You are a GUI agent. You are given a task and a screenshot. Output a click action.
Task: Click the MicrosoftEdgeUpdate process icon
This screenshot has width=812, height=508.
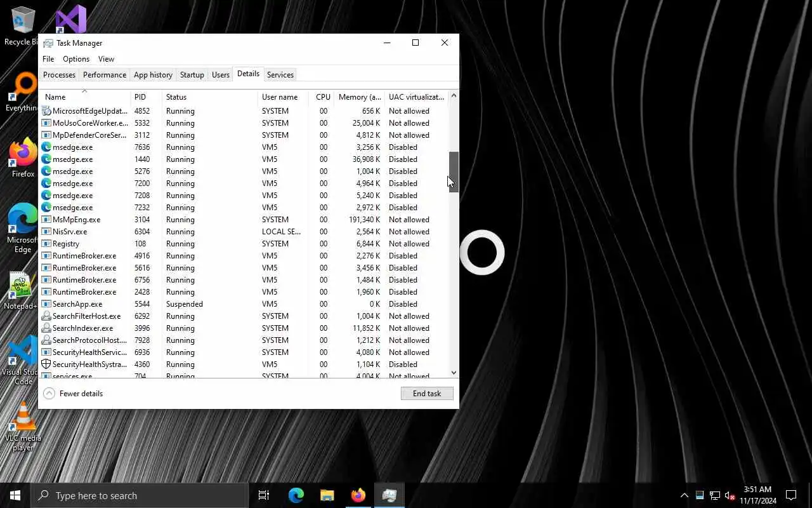(46, 110)
